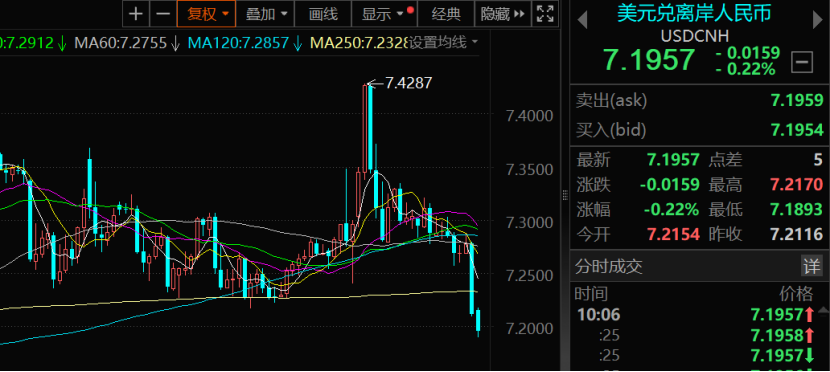This screenshot has width=830, height=372.
Task: Click the MA250 yellow average label
Action: (359, 42)
